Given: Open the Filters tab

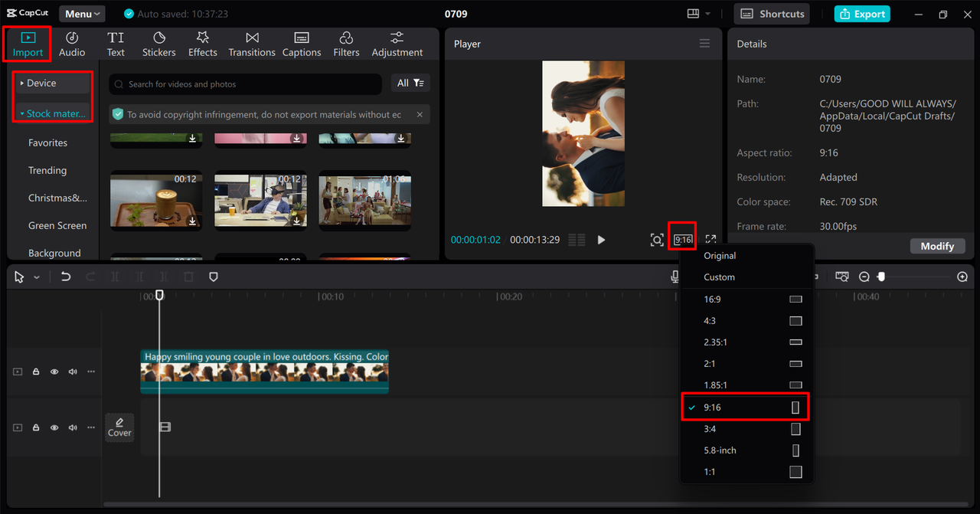Looking at the screenshot, I should pos(346,44).
